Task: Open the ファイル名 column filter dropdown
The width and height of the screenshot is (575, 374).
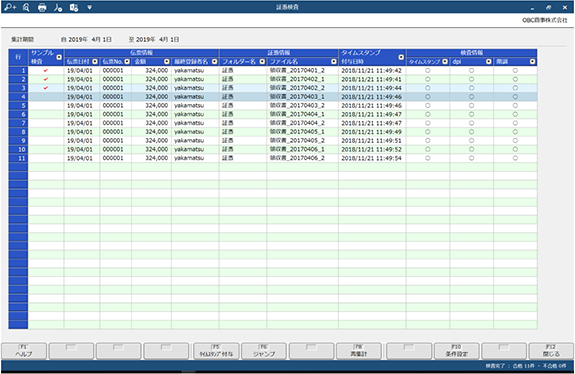Action: pyautogui.click(x=334, y=62)
